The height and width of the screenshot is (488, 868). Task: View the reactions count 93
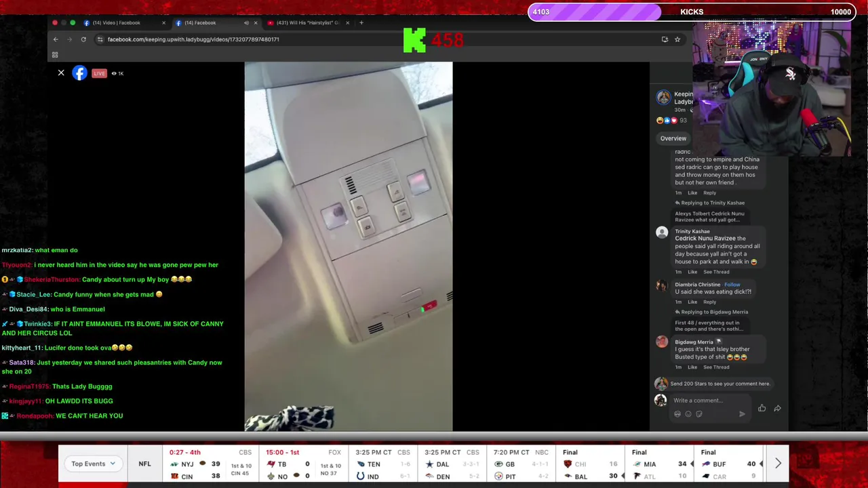click(x=683, y=120)
